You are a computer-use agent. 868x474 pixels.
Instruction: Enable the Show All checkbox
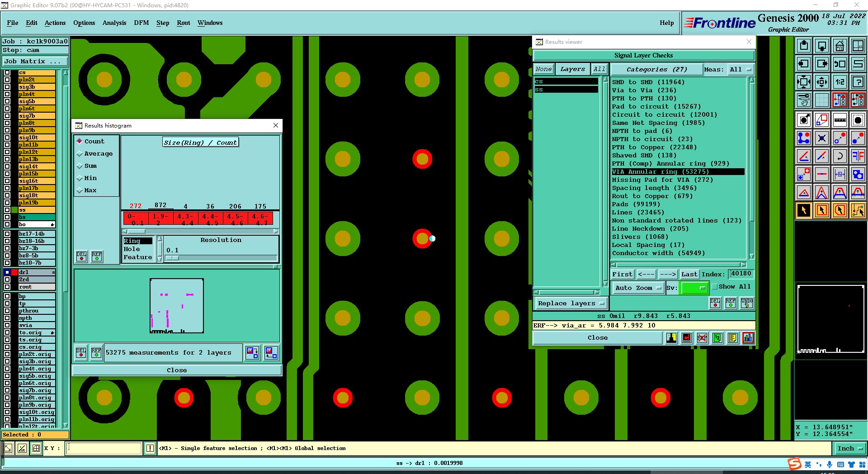pos(715,287)
